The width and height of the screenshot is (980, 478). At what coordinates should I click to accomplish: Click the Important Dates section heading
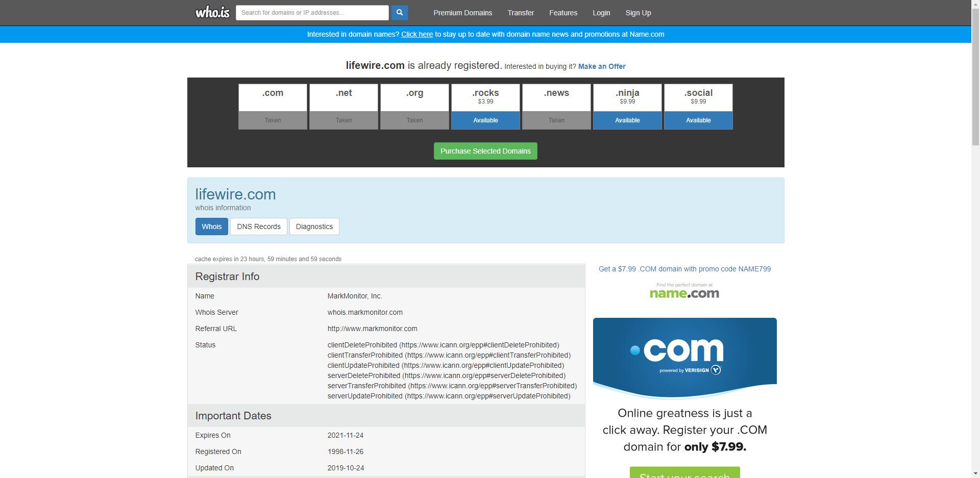233,416
